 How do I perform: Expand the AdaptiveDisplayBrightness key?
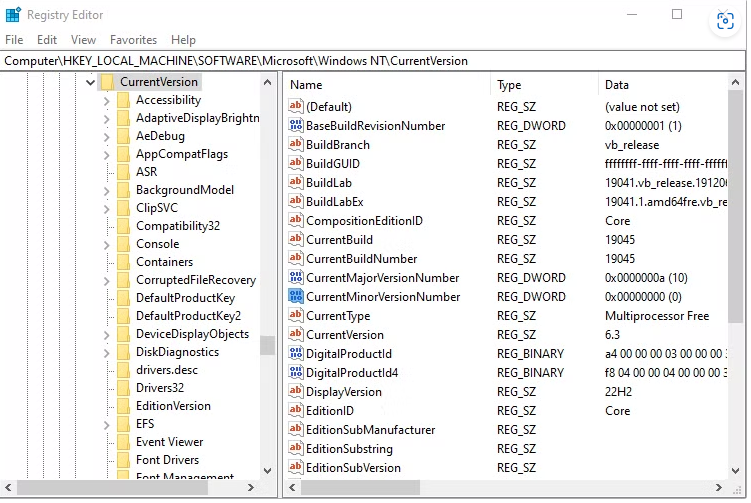[106, 119]
